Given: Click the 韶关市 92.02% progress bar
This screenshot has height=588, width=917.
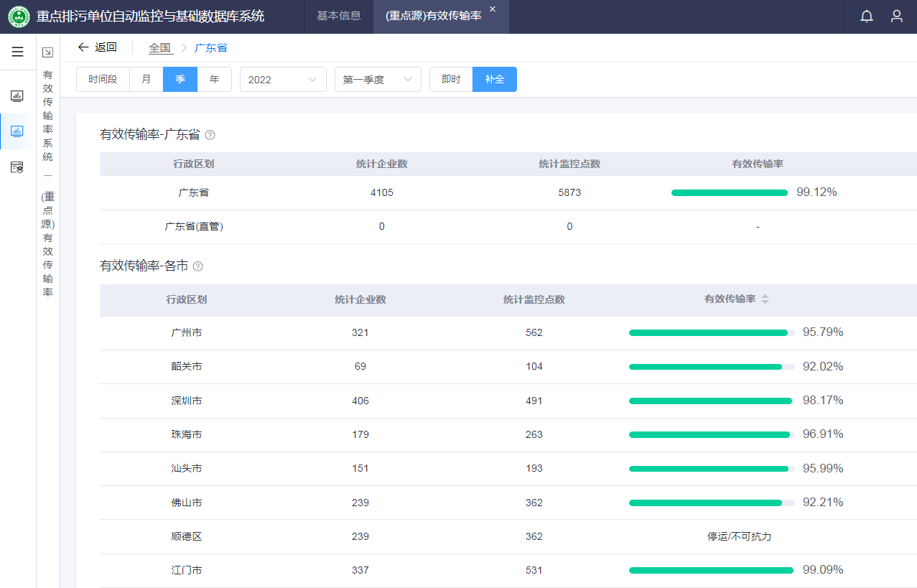Looking at the screenshot, I should pos(712,367).
